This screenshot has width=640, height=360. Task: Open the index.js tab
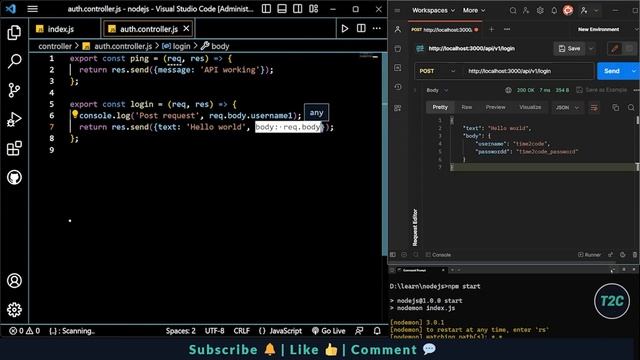[60, 29]
